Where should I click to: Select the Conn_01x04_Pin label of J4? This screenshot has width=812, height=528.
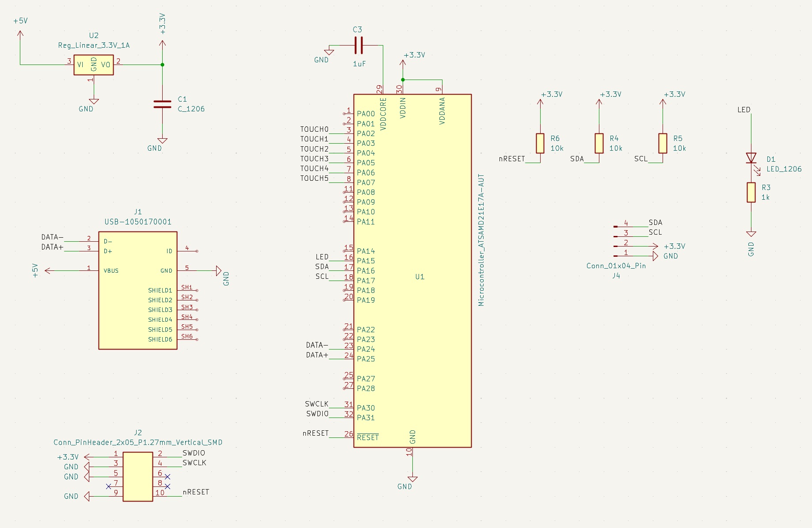tap(616, 266)
